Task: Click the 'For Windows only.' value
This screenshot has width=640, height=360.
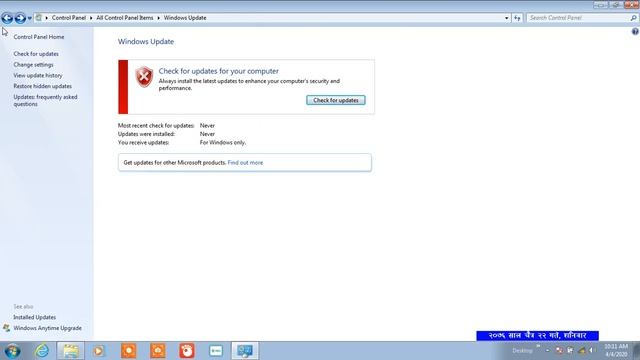Action: point(222,142)
